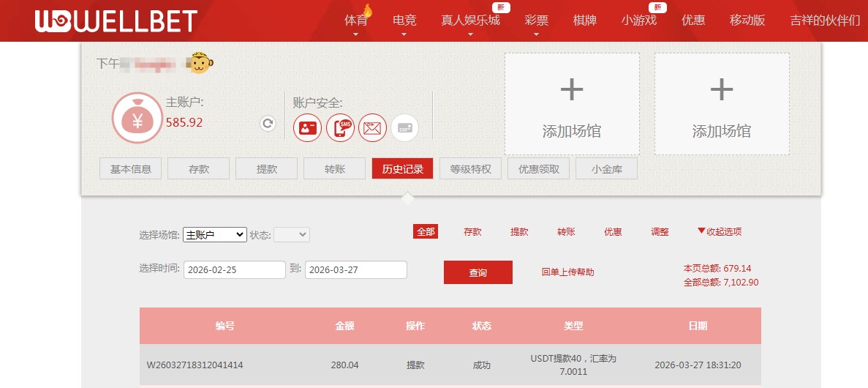Open the 体育 navigation menu
Viewport: 868px width, 388px height.
tap(356, 21)
